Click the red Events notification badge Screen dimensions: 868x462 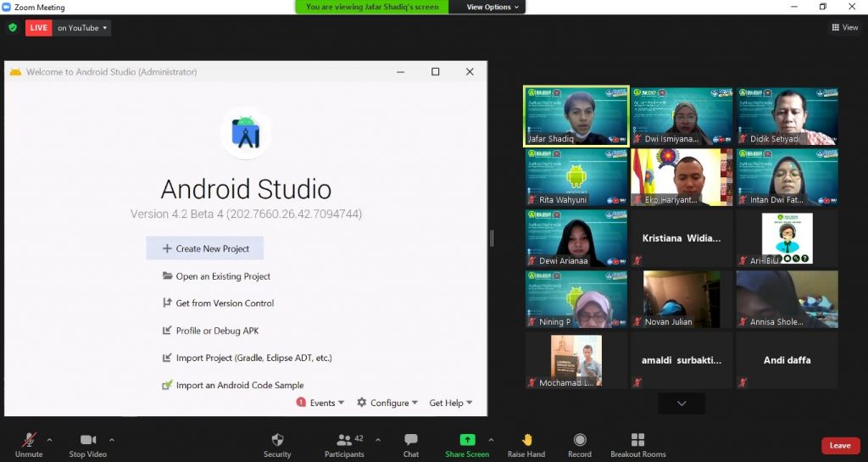(301, 403)
